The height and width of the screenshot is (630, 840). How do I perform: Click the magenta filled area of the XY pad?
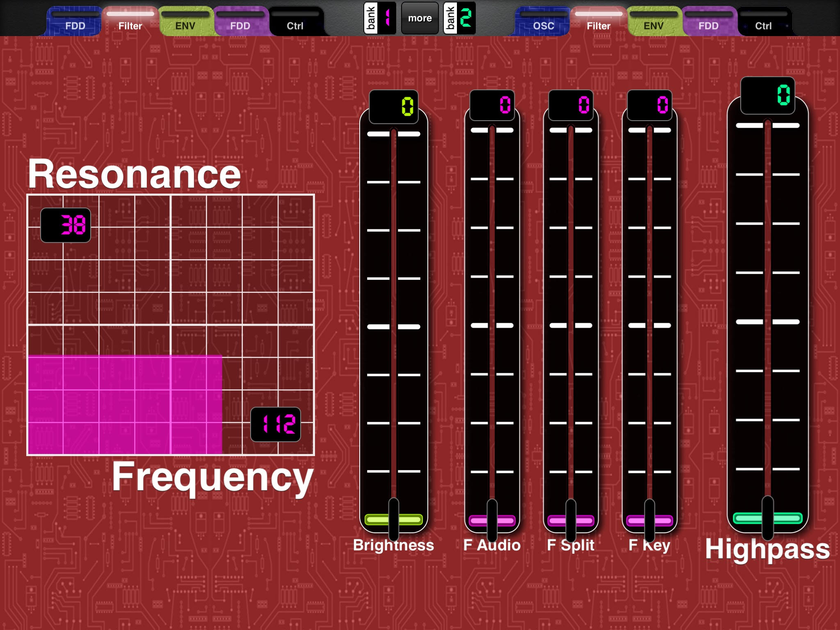125,404
